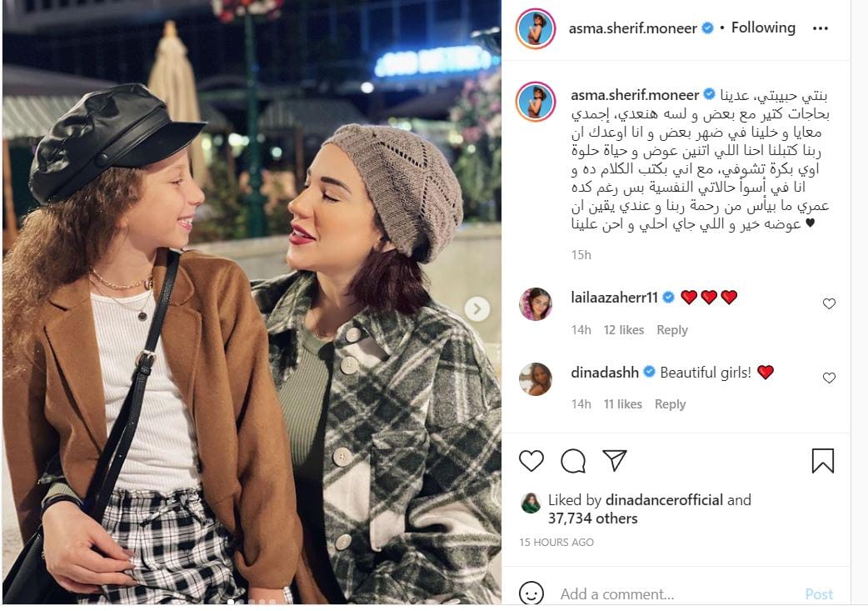The width and height of the screenshot is (868, 611).
Task: Like dinadashh's comment
Action: click(x=829, y=378)
